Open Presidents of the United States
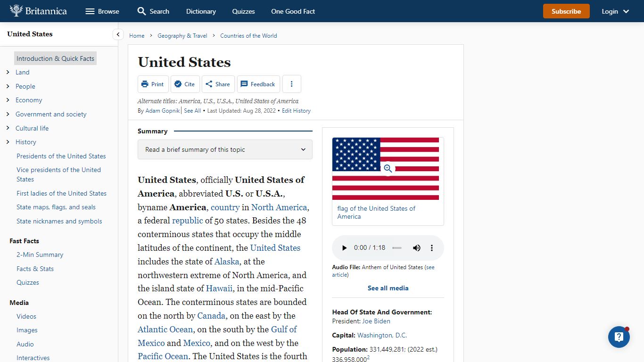 coord(61,156)
